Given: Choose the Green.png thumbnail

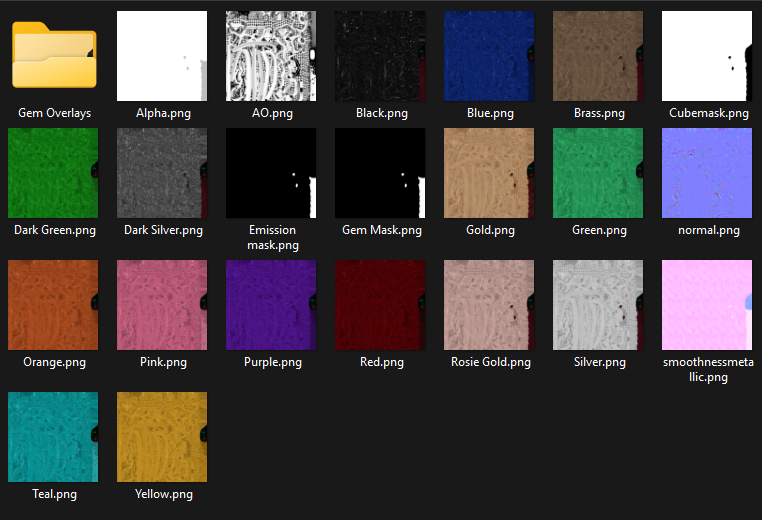Looking at the screenshot, I should click(x=598, y=173).
